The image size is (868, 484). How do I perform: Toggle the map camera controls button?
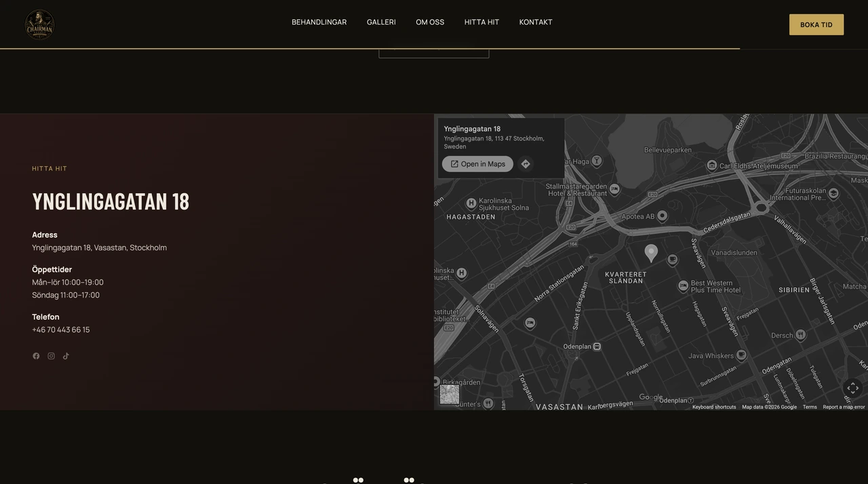(x=853, y=388)
